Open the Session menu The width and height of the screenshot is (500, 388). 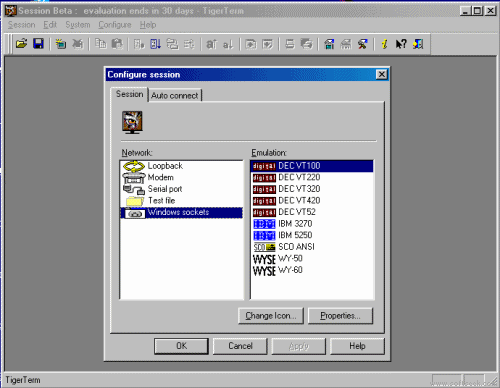(x=21, y=25)
